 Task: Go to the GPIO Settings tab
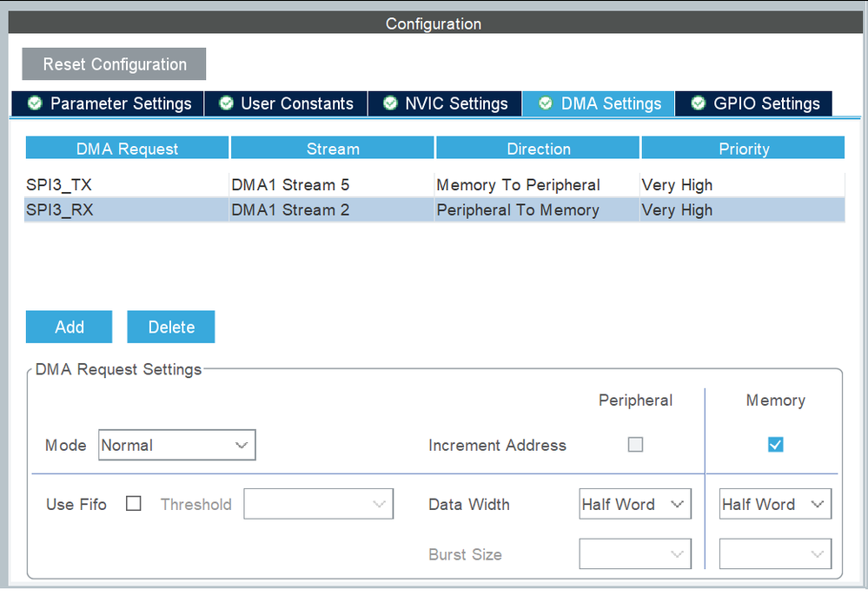(754, 103)
